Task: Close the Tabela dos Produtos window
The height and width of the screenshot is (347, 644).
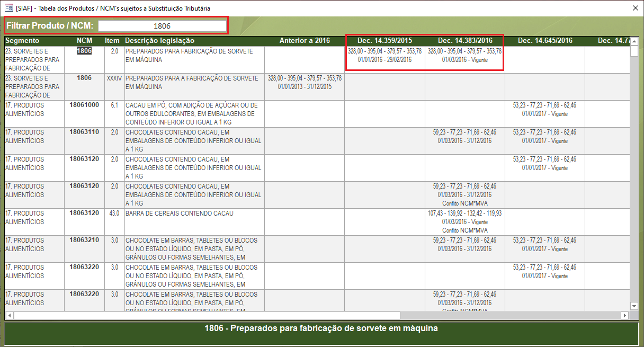Action: tap(635, 8)
